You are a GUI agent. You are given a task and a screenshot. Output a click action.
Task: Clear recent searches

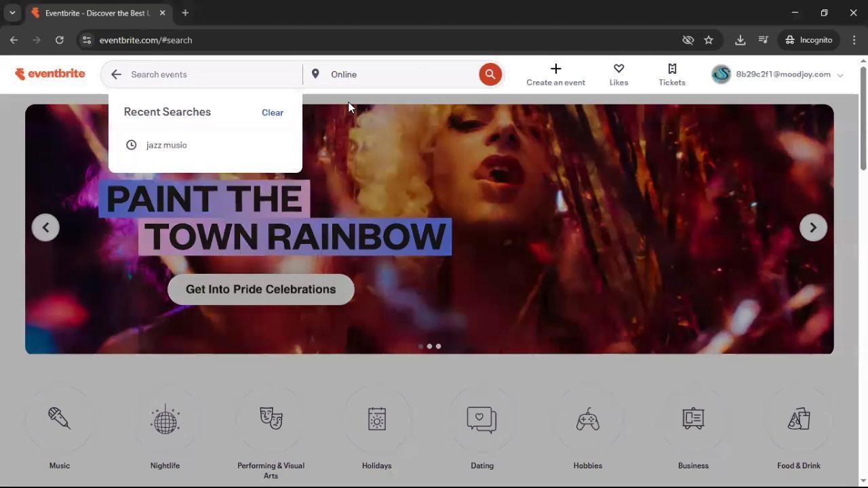[x=272, y=113]
